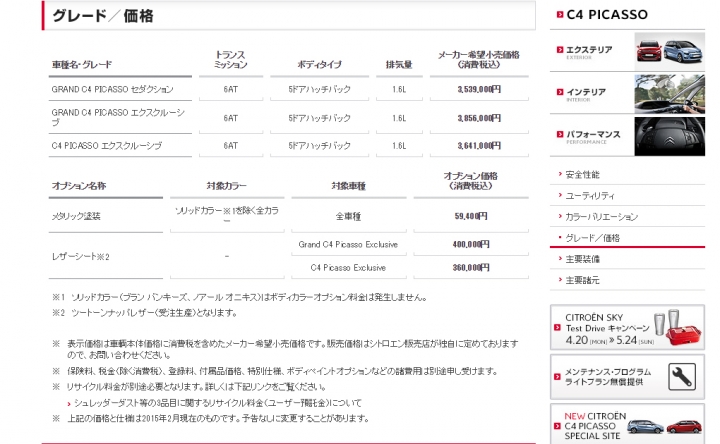Open the CITROËN SKY Test Drive campaign banner
Image resolution: width=720 pixels, height=444 pixels.
(627, 328)
